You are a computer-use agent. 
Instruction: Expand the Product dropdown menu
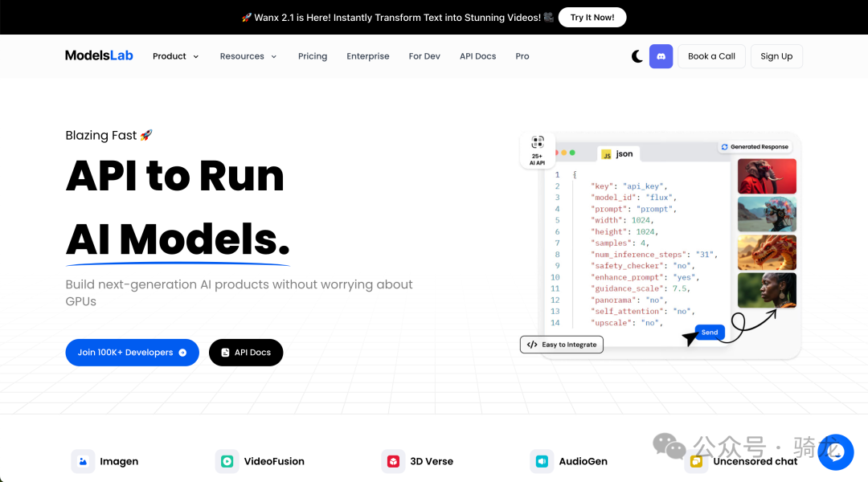175,56
